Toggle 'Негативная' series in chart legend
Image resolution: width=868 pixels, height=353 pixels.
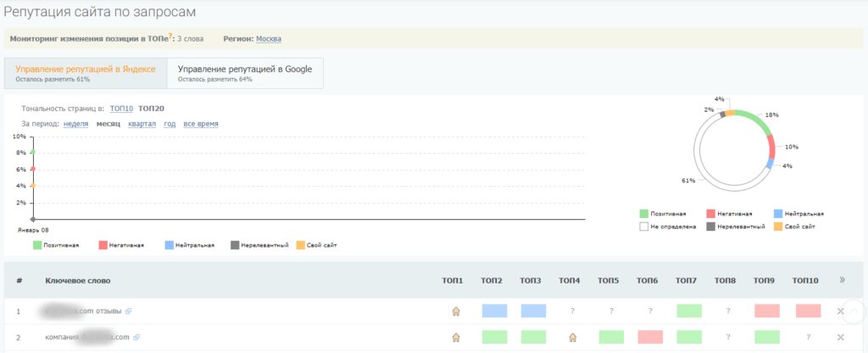(120, 245)
